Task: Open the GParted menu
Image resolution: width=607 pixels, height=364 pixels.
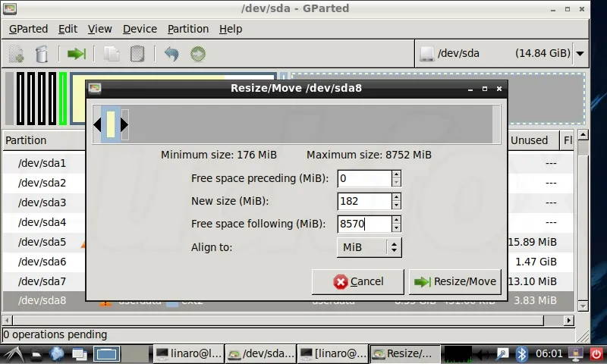Action: click(x=28, y=29)
